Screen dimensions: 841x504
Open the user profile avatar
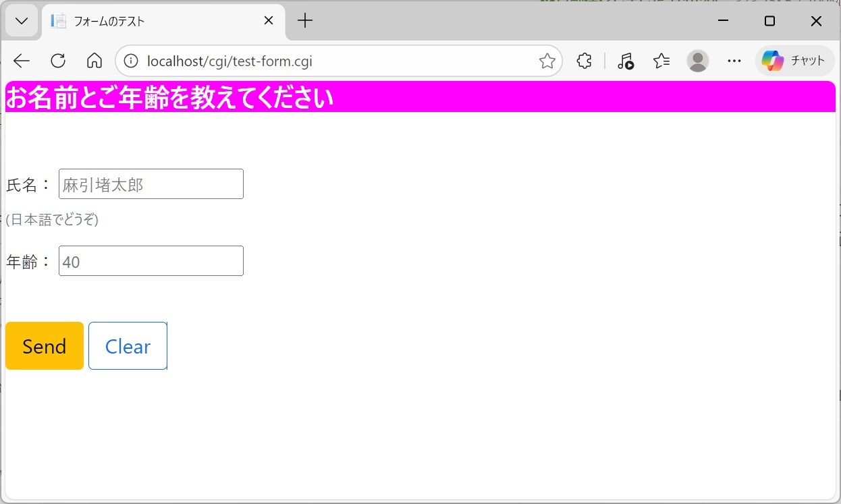click(697, 61)
